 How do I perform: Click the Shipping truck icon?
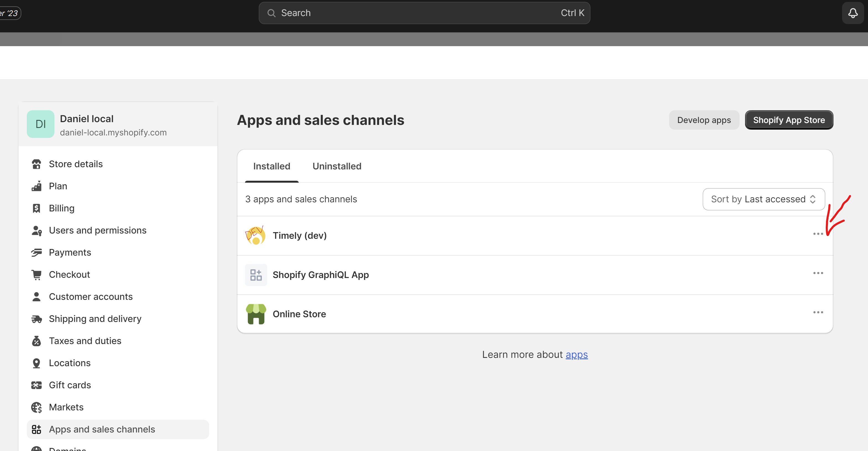pyautogui.click(x=36, y=319)
